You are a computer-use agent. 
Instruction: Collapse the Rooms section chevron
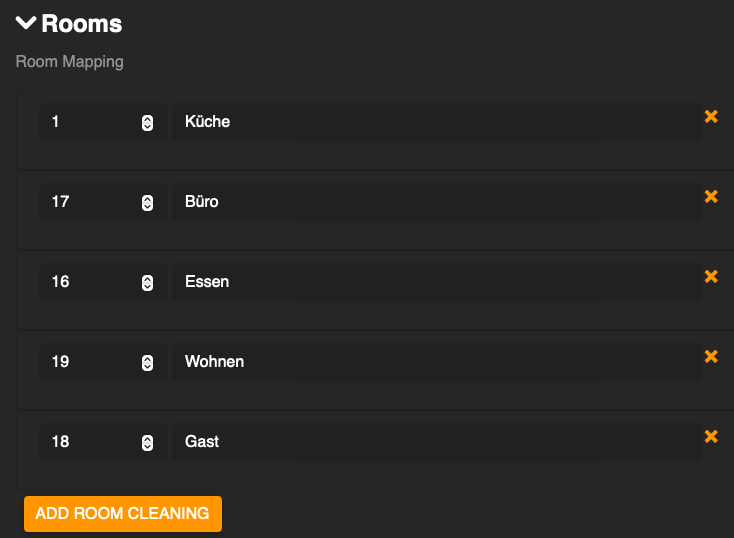(26, 23)
